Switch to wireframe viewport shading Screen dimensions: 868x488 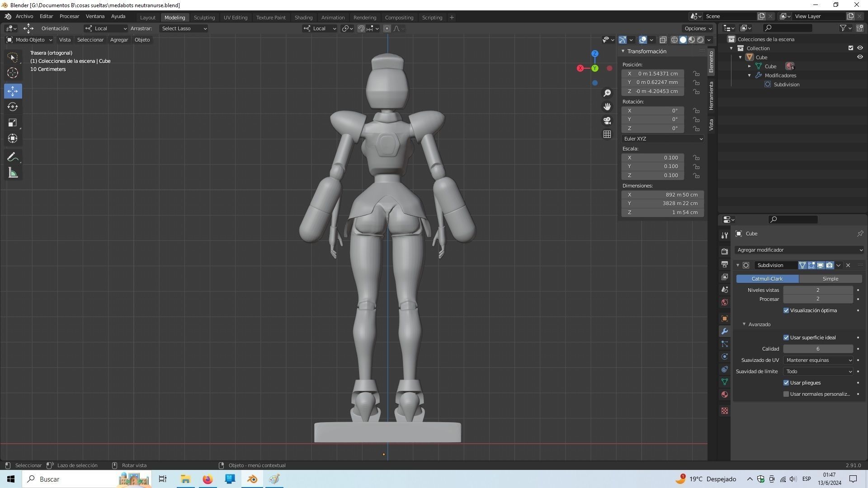pos(674,40)
